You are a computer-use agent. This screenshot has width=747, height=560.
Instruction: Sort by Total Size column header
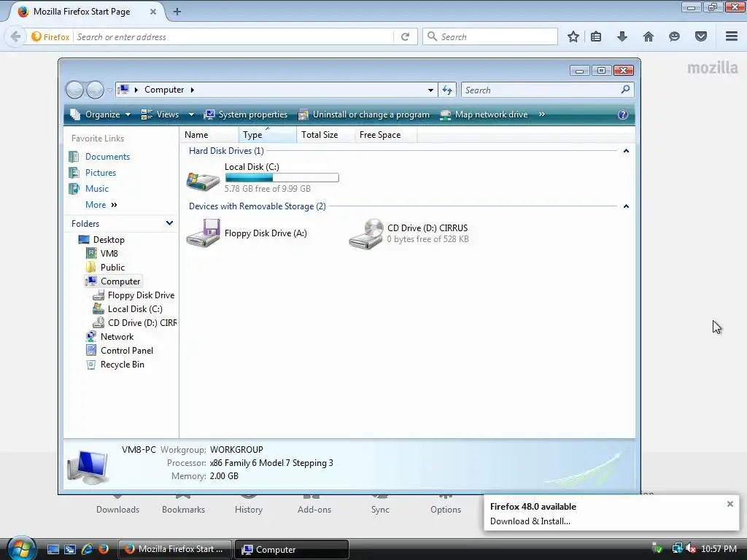(x=326, y=135)
